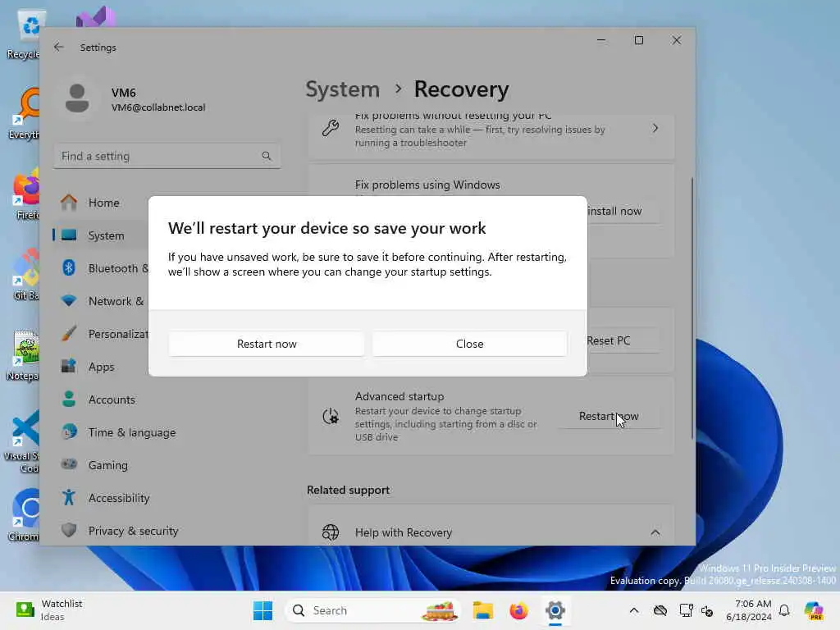Viewport: 840px width, 630px height.
Task: Click the cloud sync tray icon
Action: (x=660, y=610)
